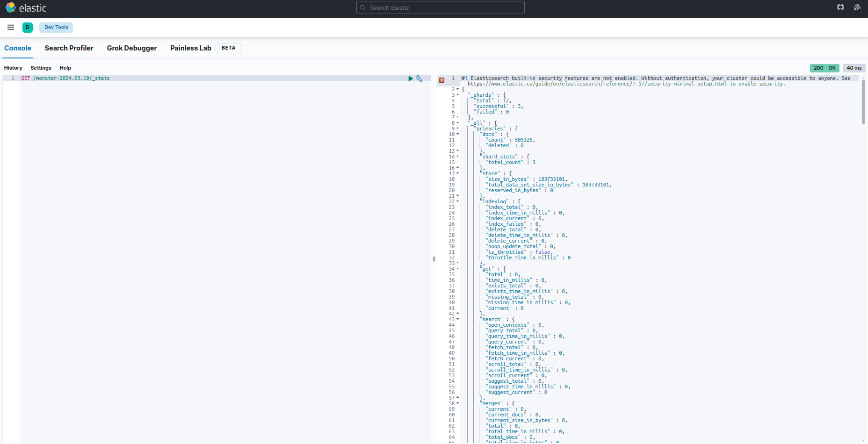Click the Elastic logo in header
Viewport: 868px width, 444px height.
(26, 8)
